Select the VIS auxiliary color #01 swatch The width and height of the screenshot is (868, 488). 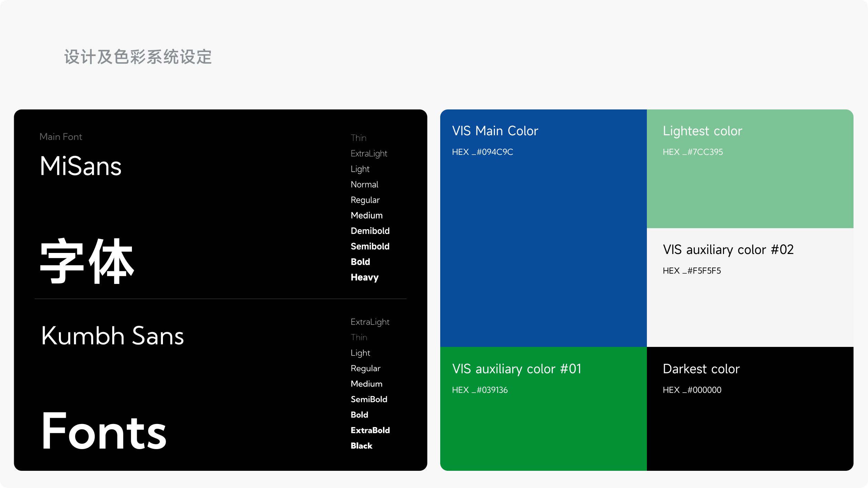pos(543,430)
